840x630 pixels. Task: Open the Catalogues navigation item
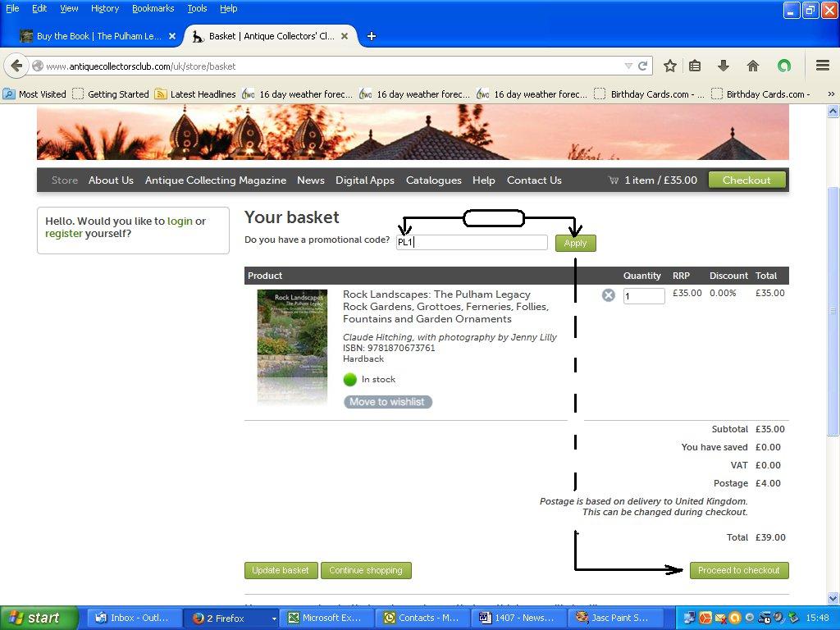(x=433, y=180)
